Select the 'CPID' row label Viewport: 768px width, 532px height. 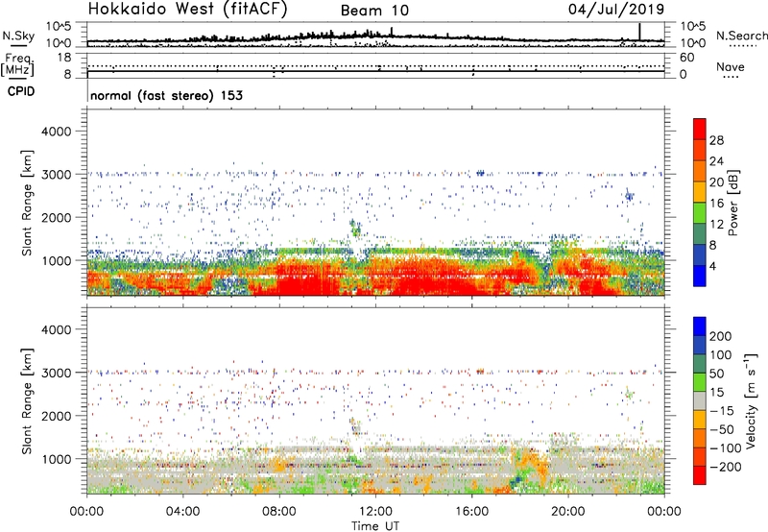pos(21,91)
